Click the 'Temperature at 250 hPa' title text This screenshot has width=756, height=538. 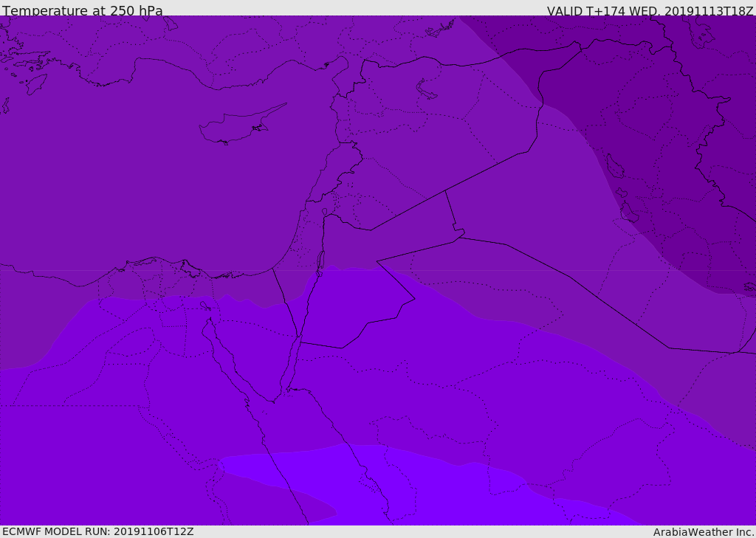83,10
